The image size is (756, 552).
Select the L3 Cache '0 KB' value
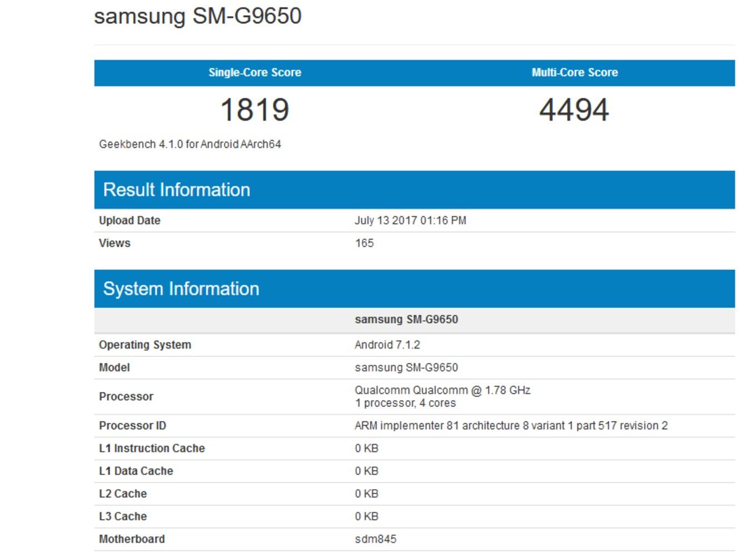coord(366,516)
